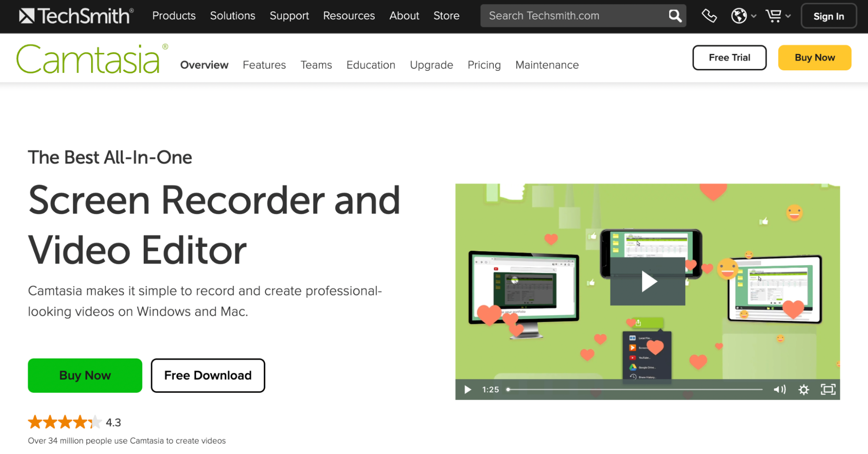Click the video progress slider

pos(634,389)
